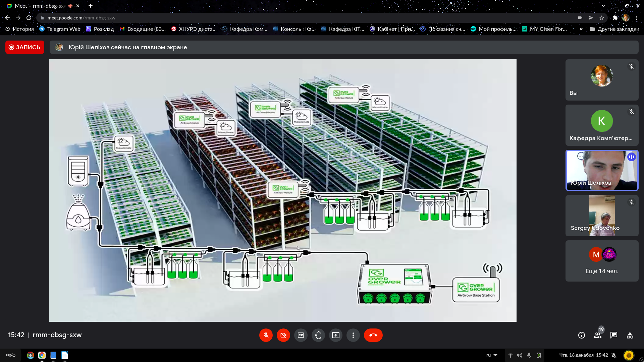
Task: Open more options three-dot menu
Action: tap(353, 335)
